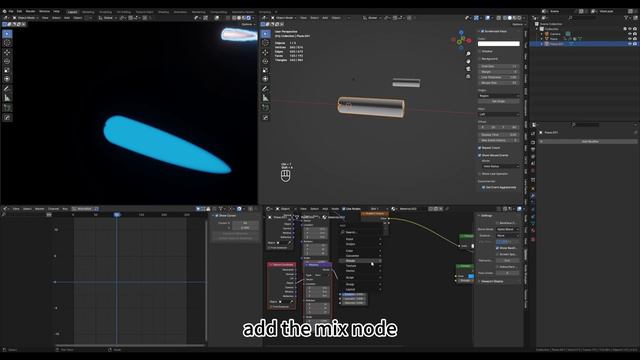Toggle camera view icon in the solid viewport
640x360 pixels.
(468, 69)
